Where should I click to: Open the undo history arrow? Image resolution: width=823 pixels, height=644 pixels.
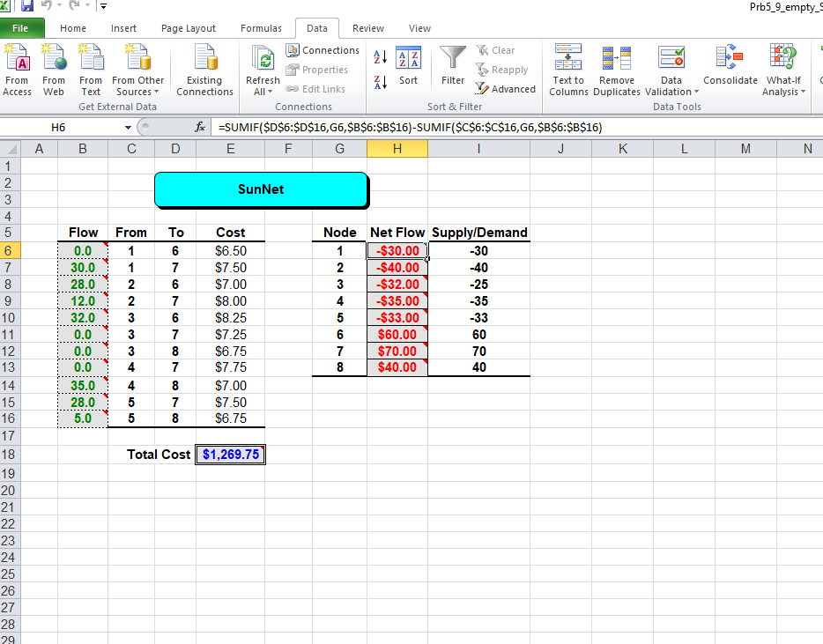pos(59,6)
